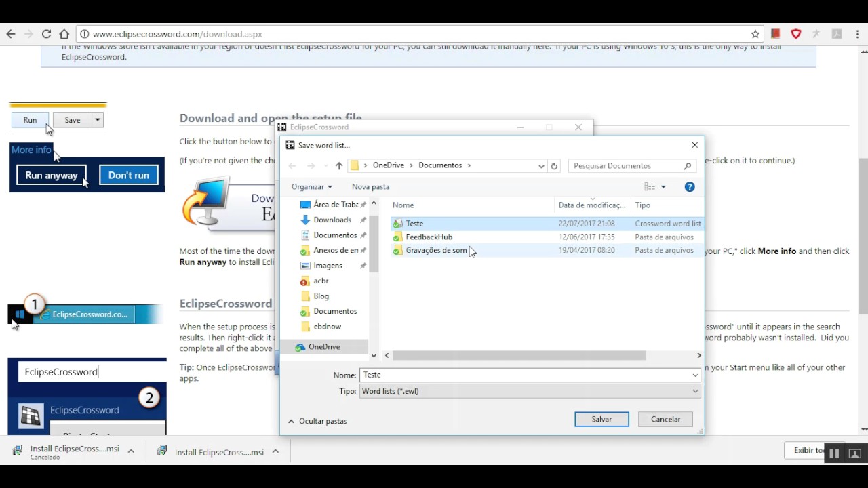This screenshot has width=868, height=488.
Task: Go up one folder level in Save dialog
Action: [339, 166]
